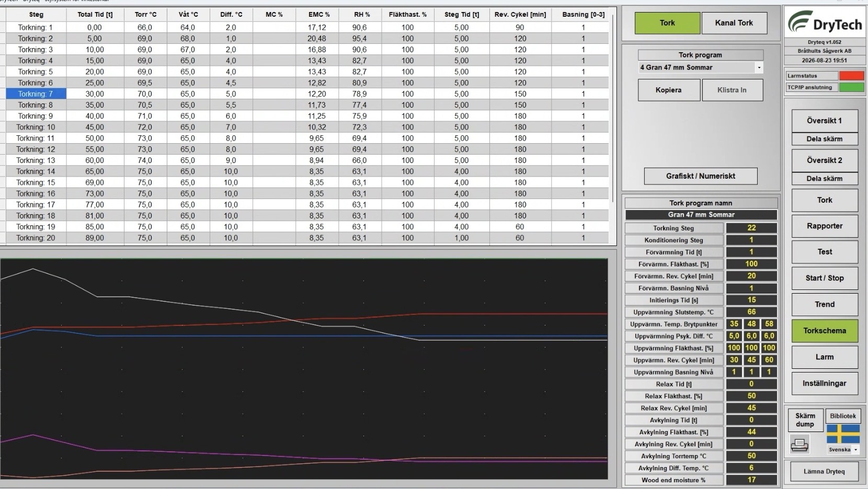
Task: Click the Konditionering Steg value field
Action: pyautogui.click(x=751, y=240)
